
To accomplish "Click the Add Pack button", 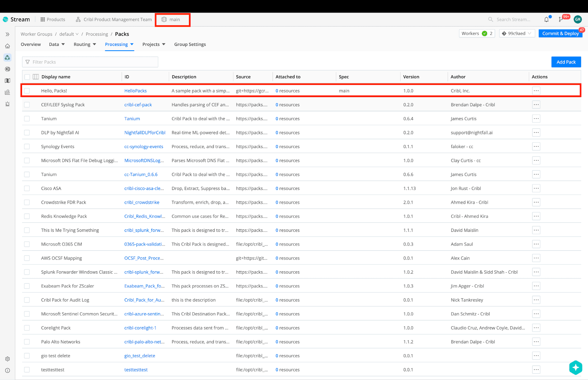I will click(566, 62).
